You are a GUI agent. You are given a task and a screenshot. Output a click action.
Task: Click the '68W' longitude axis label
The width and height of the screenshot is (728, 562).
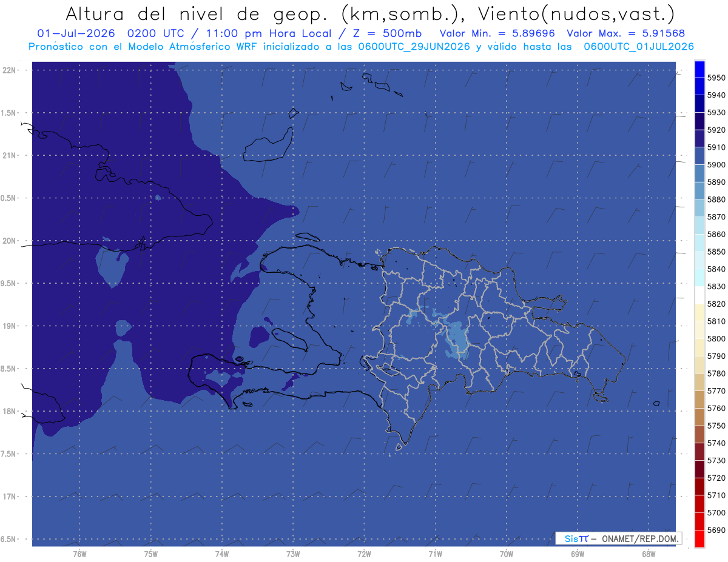point(648,554)
